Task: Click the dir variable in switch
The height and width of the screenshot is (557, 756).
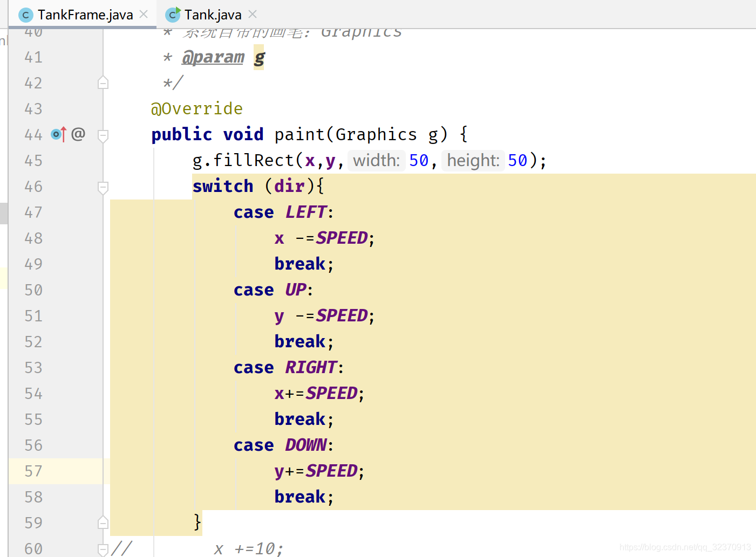Action: [x=289, y=186]
